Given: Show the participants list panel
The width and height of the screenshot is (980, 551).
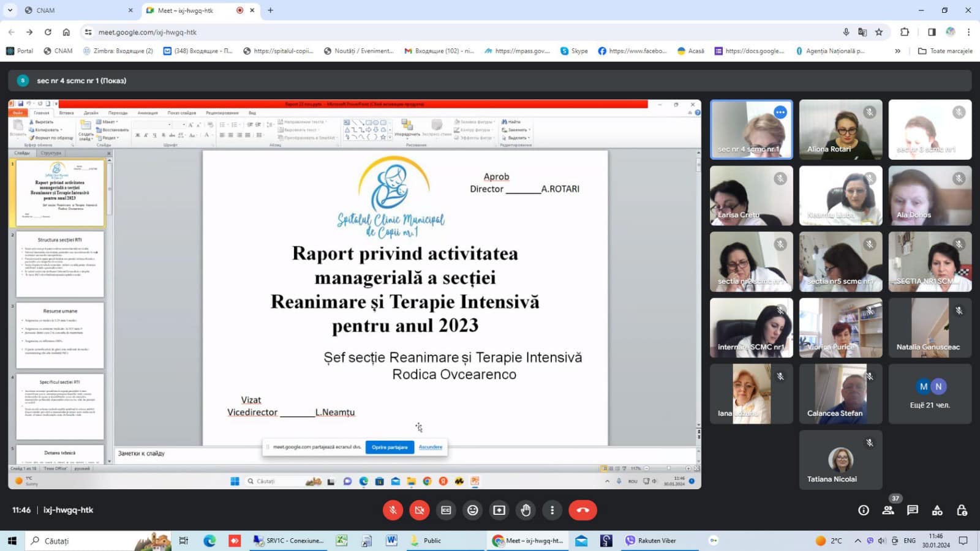Looking at the screenshot, I should [x=888, y=510].
